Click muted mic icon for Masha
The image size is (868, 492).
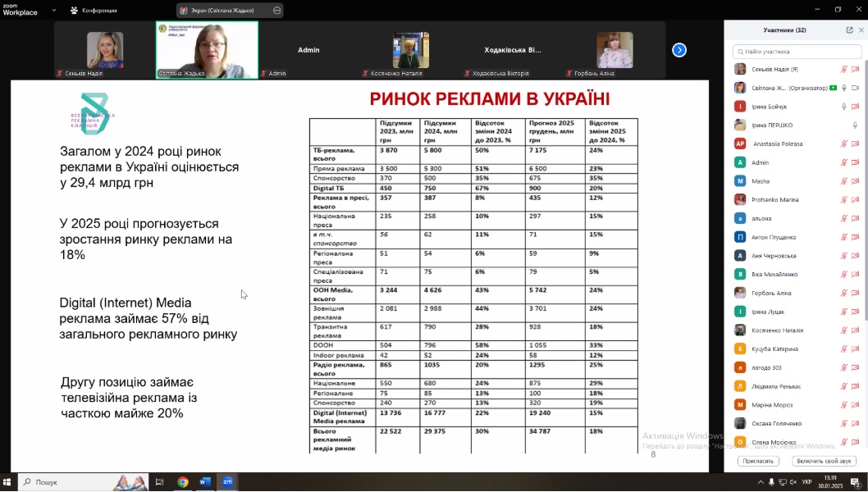843,181
